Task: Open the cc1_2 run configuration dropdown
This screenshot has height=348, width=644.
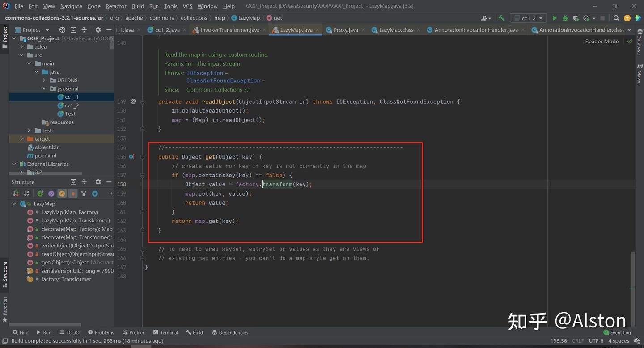Action: pyautogui.click(x=528, y=18)
